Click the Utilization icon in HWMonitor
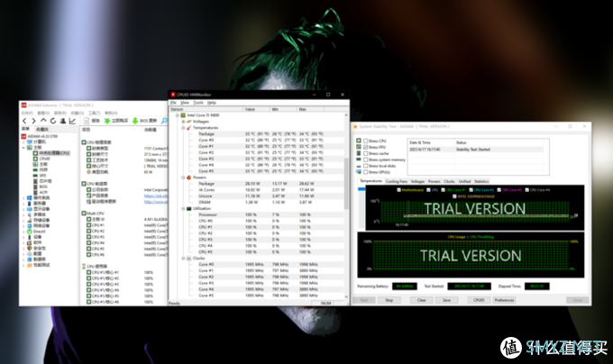The height and width of the screenshot is (364, 613). 188,208
